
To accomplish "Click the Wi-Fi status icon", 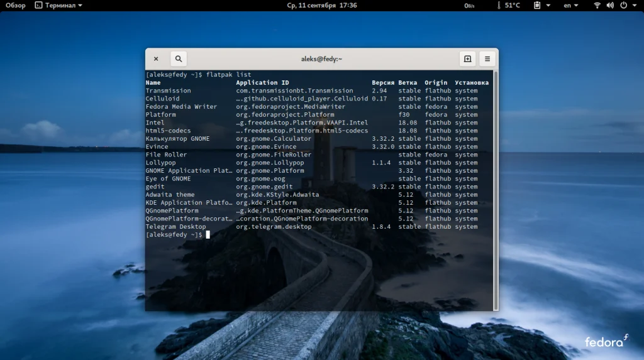I will [x=597, y=5].
